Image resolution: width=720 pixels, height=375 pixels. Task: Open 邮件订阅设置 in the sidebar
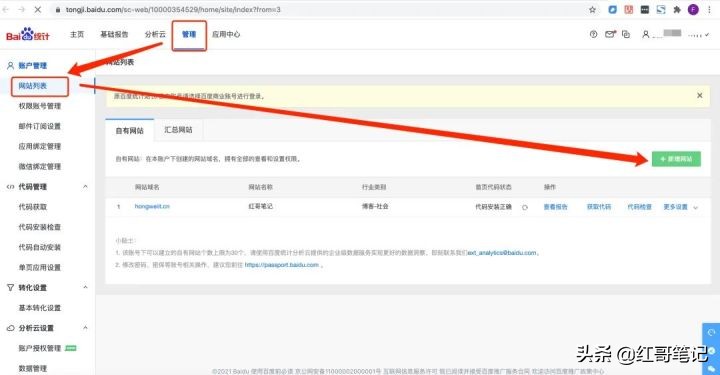click(x=39, y=126)
